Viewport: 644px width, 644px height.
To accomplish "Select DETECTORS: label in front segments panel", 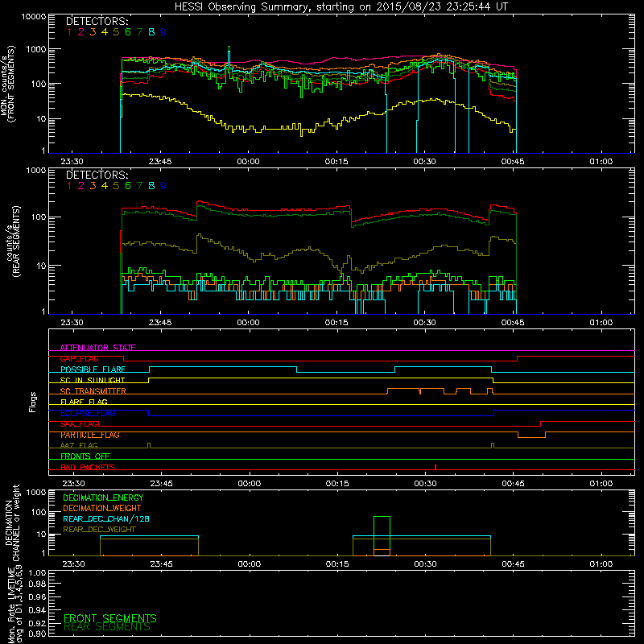I will click(97, 21).
